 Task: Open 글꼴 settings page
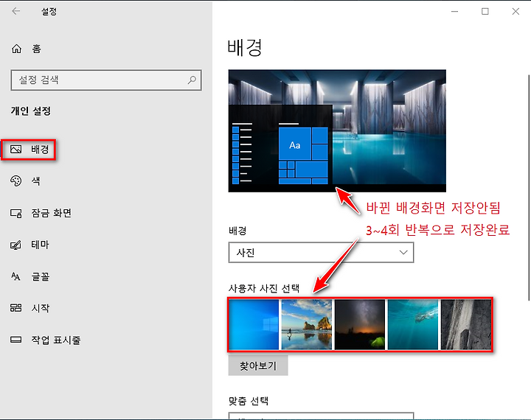click(41, 276)
